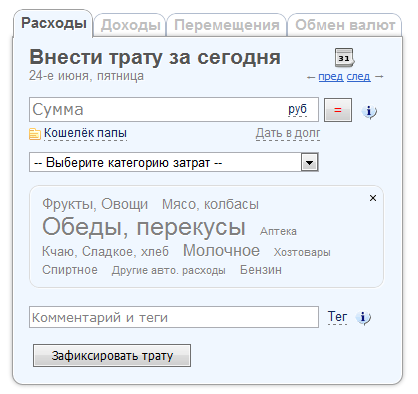Focus the Комментарий и теги input field
418x394 pixels.
coord(174,317)
